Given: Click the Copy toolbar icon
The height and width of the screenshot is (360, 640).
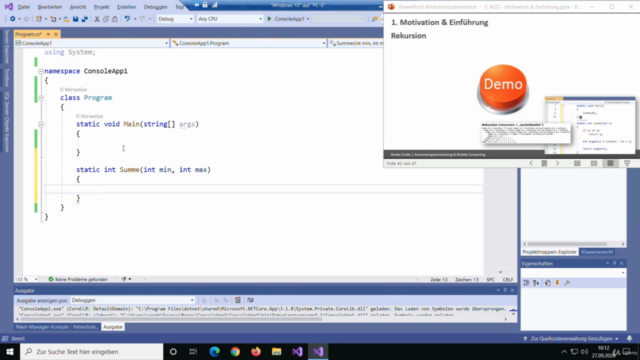Looking at the screenshot, I should pyautogui.click(x=106, y=19).
